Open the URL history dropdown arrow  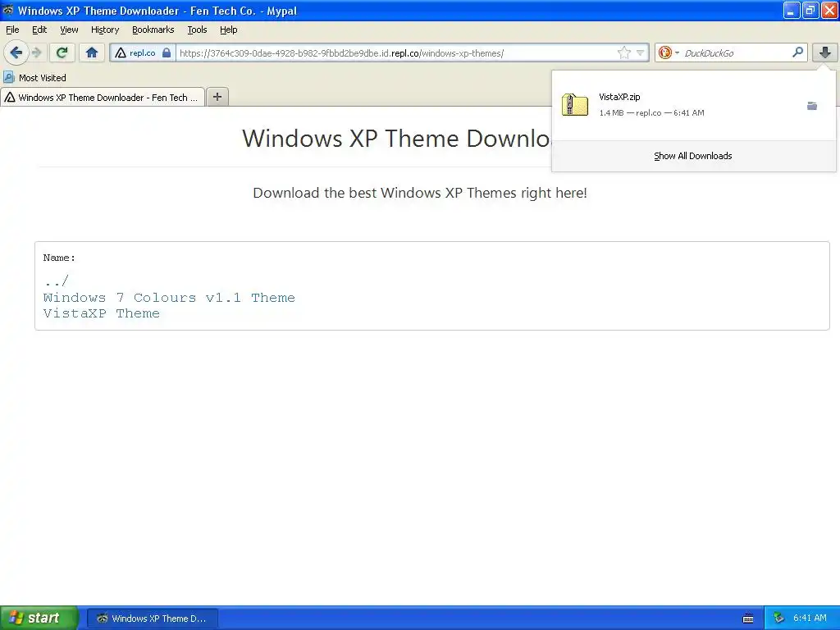640,53
